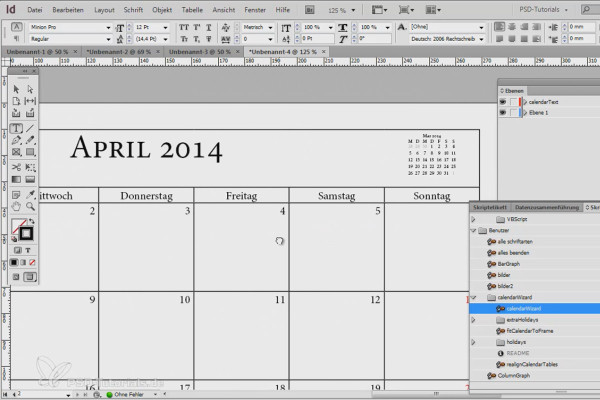Select the Gradient Swatch tool
The height and width of the screenshot is (400, 600).
[x=16, y=179]
